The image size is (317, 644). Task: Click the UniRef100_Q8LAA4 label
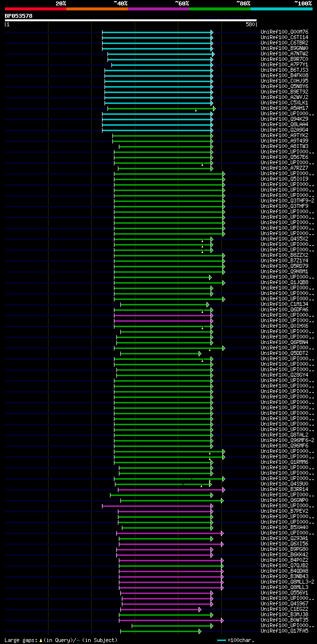point(284,125)
